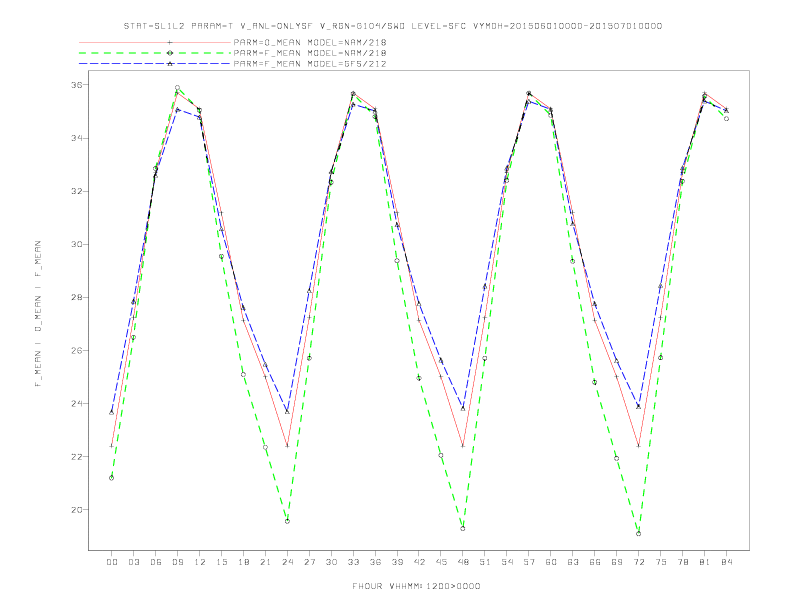Image resolution: width=792 pixels, height=612 pixels.
Task: Click x-axis tick label 12
Action: (x=200, y=562)
